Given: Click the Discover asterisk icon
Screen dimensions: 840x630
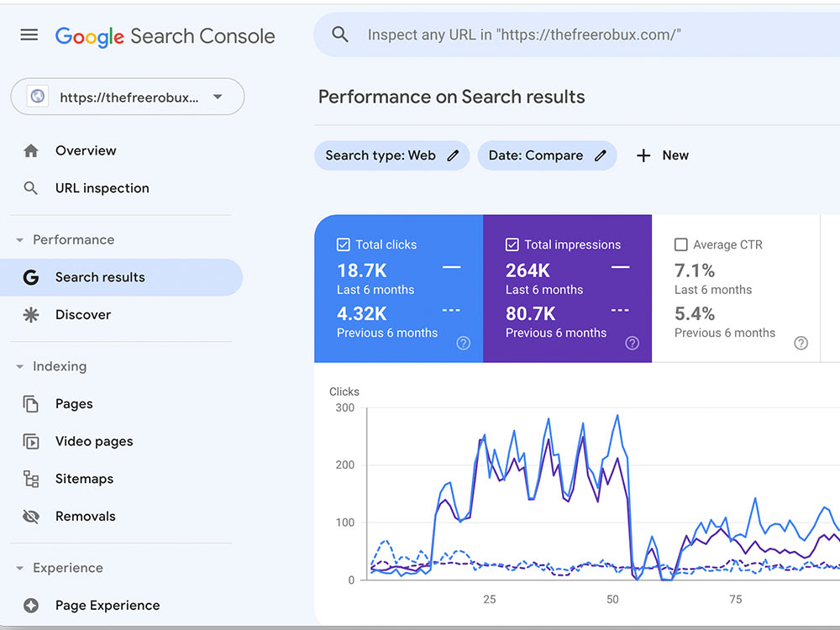Looking at the screenshot, I should tap(31, 315).
